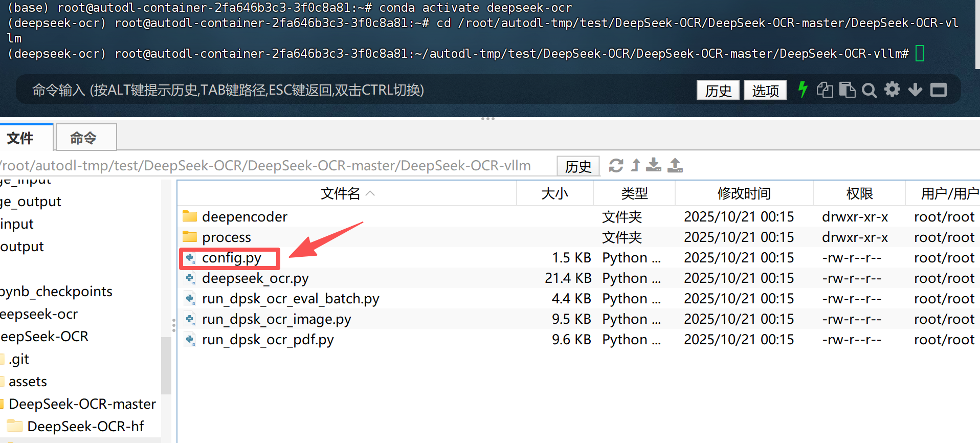Click the 历史 button beside path bar
Image resolution: width=980 pixels, height=443 pixels.
578,166
